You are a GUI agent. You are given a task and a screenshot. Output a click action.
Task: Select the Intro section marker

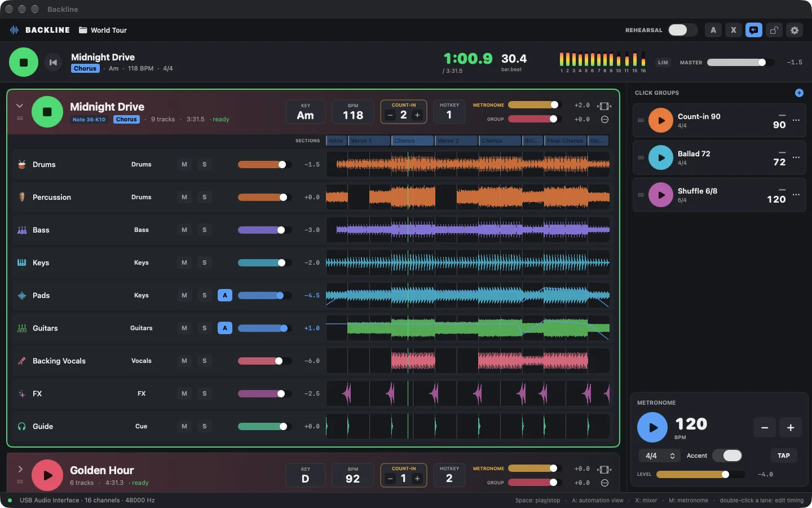click(337, 141)
